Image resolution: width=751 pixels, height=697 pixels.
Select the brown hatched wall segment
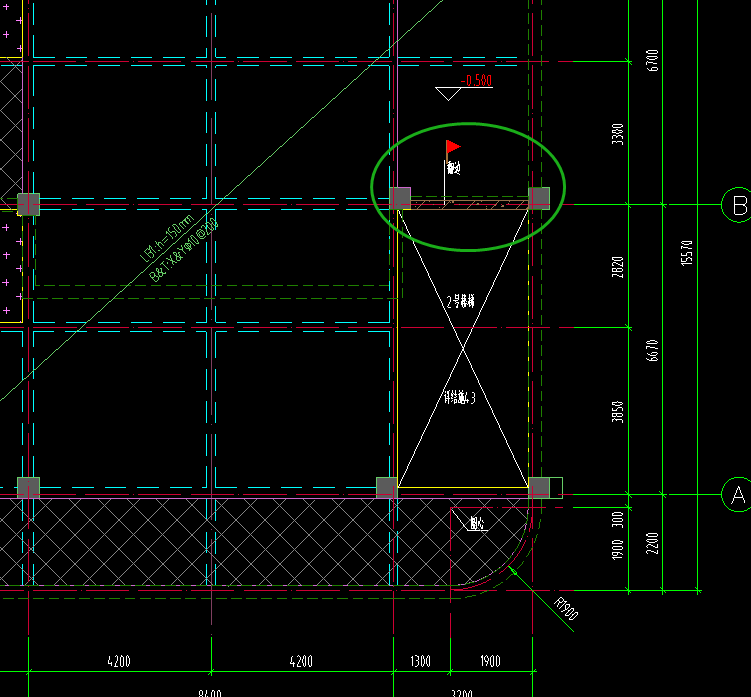point(469,205)
